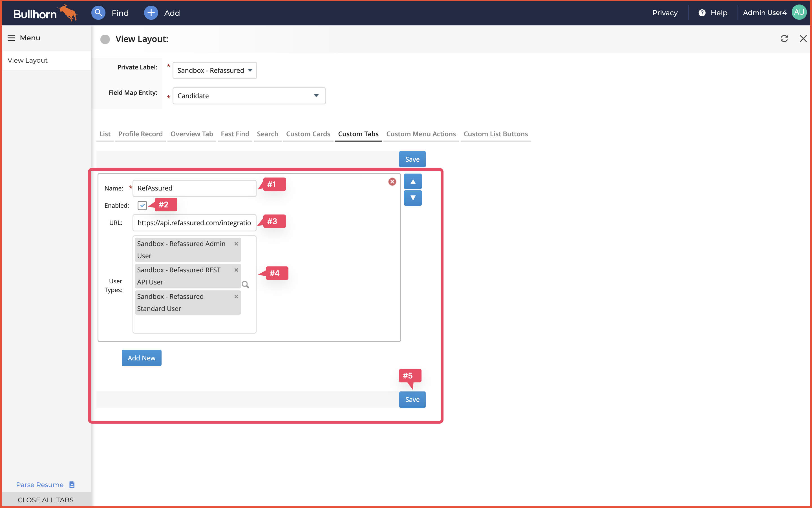Click the Menu label in sidebar
The width and height of the screenshot is (812, 508).
pyautogui.click(x=30, y=38)
